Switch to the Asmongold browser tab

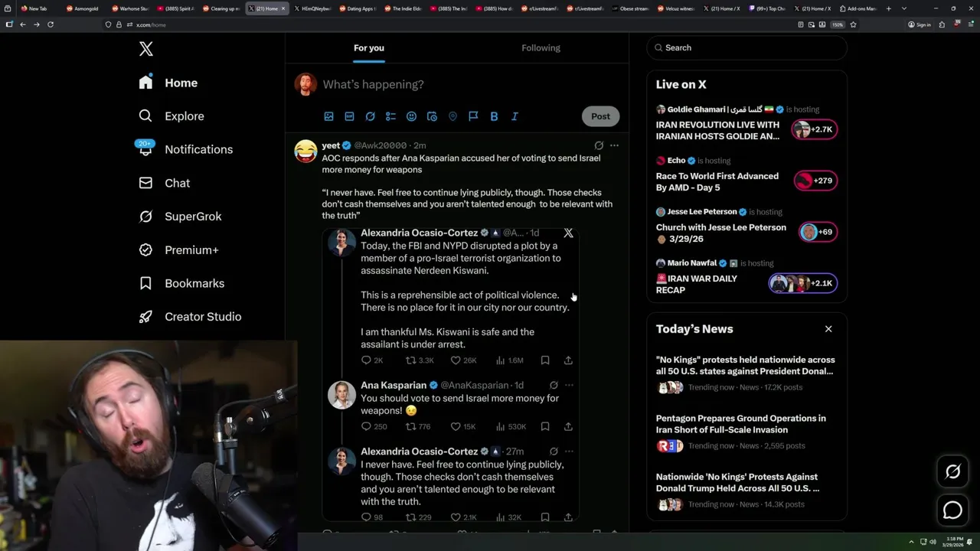pyautogui.click(x=83, y=8)
